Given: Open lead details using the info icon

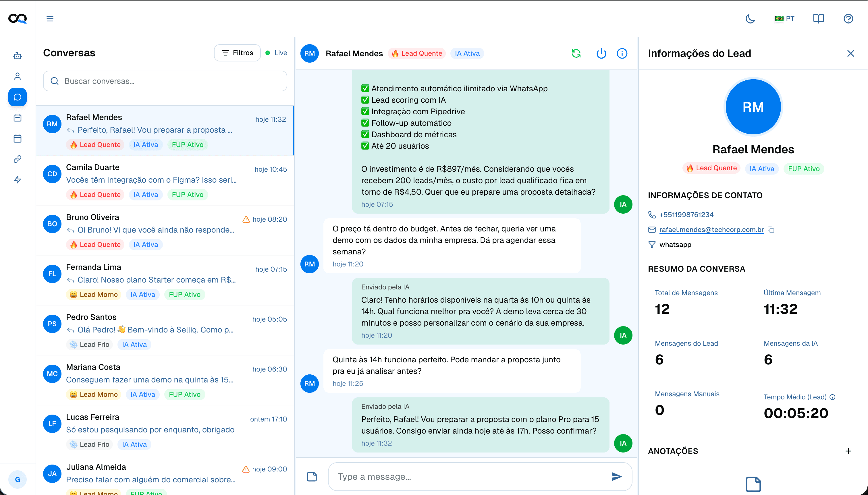Looking at the screenshot, I should (622, 53).
